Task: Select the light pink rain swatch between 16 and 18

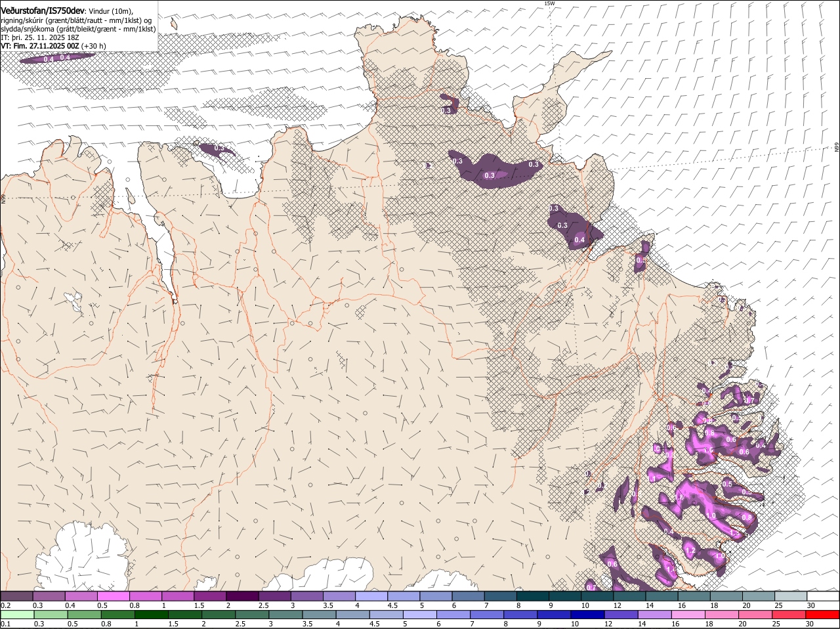Action: pyautogui.click(x=688, y=615)
